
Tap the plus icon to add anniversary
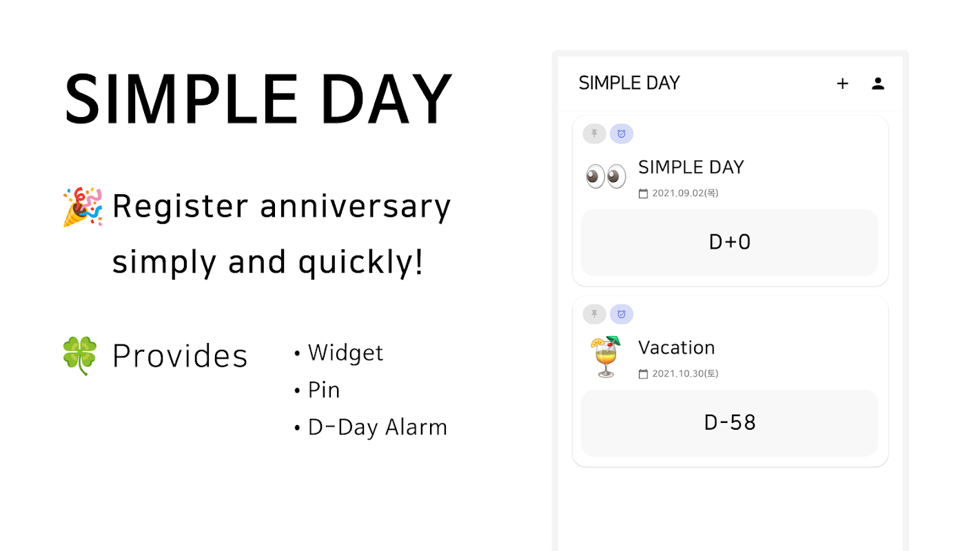pos(842,84)
